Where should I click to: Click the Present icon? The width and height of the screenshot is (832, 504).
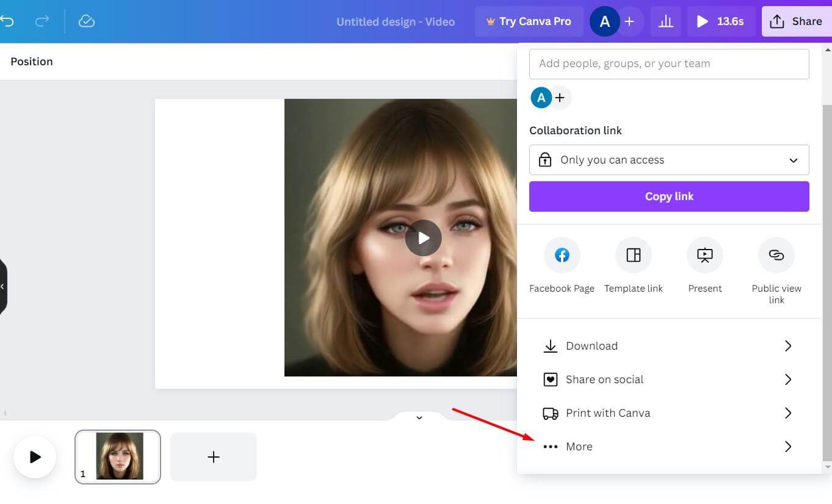click(x=704, y=255)
